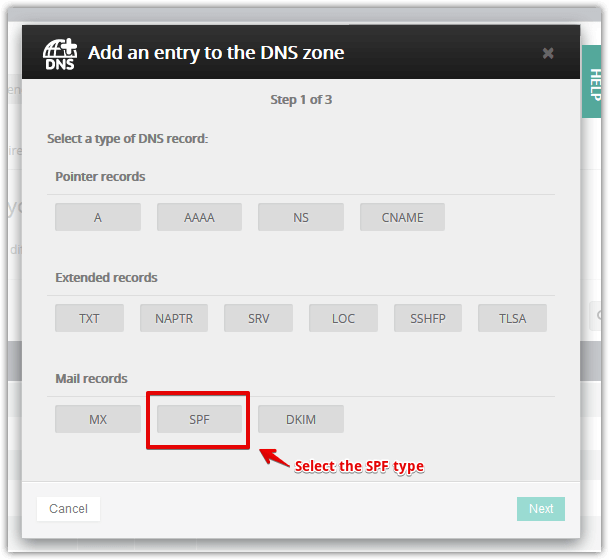Viewport: 609px width, 560px height.
Task: Select the NS record type
Action: [300, 217]
